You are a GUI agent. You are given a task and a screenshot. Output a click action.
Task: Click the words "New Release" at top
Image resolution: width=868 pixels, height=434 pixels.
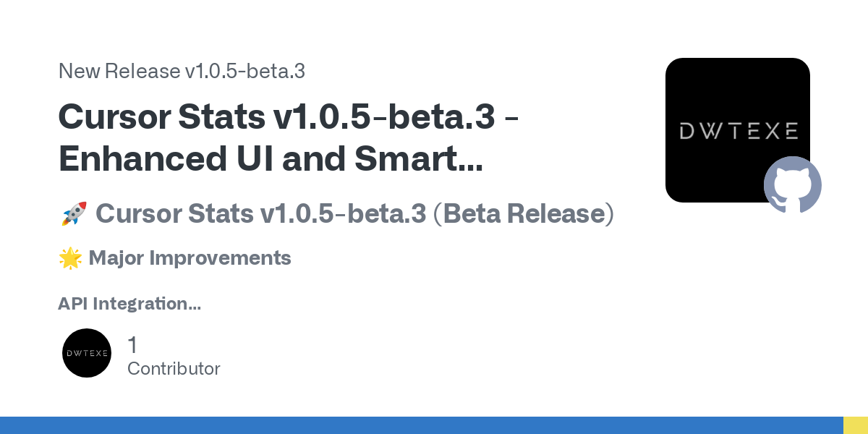pyautogui.click(x=119, y=71)
